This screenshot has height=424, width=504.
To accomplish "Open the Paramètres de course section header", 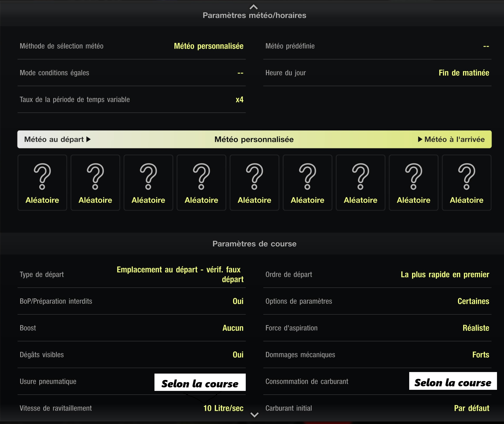I will (254, 244).
